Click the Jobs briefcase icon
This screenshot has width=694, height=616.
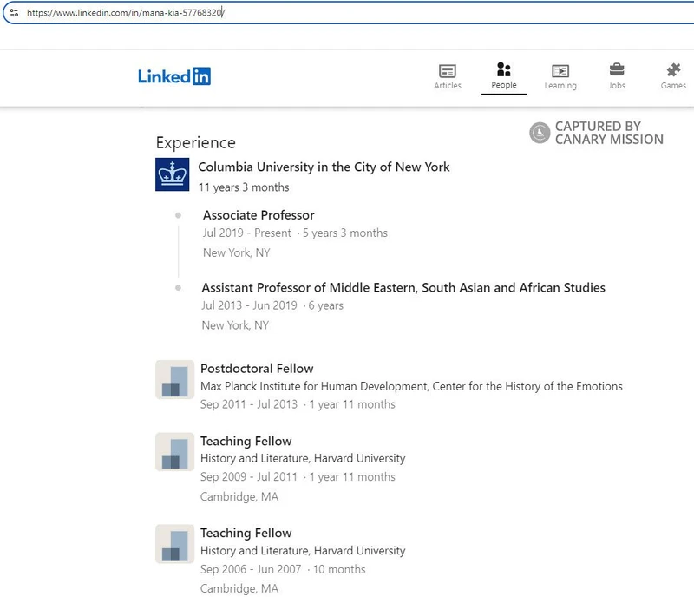click(x=617, y=71)
